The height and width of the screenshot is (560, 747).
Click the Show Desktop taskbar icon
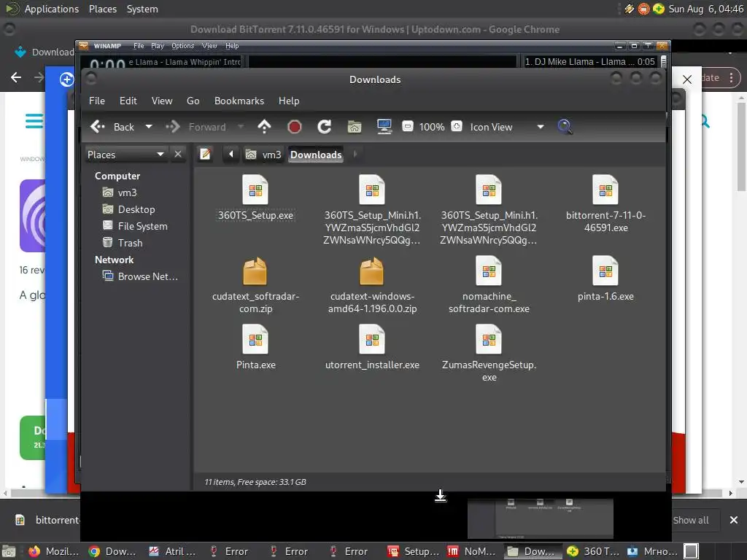click(9, 551)
